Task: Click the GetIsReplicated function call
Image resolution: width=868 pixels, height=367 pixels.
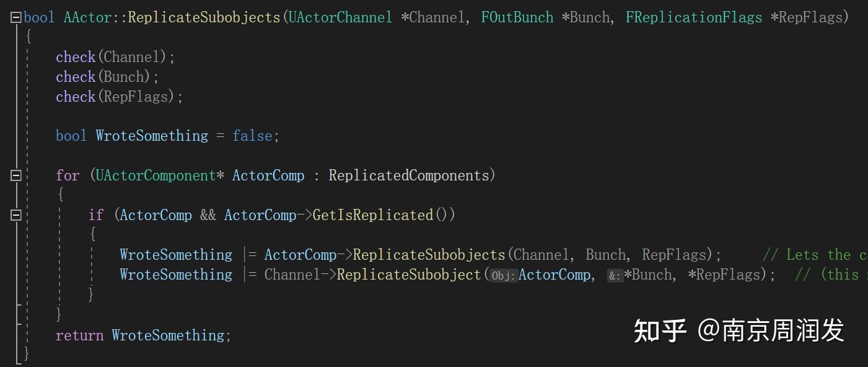Action: coord(373,215)
